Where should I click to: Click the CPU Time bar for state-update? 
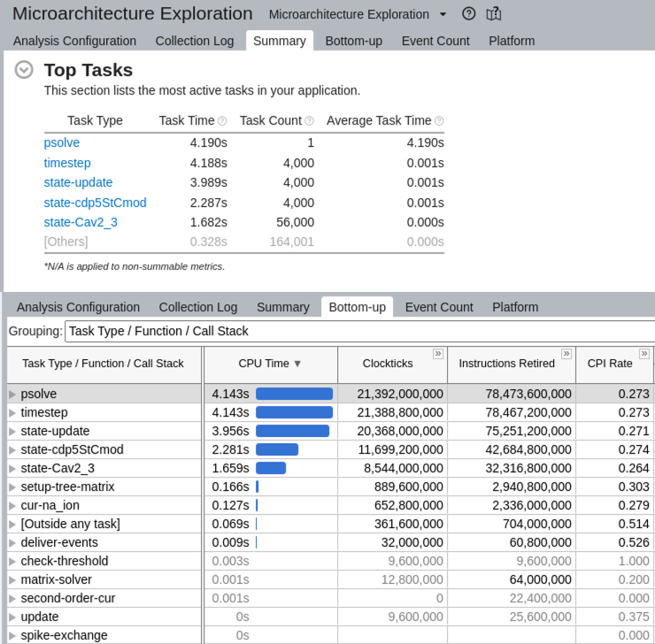[292, 431]
